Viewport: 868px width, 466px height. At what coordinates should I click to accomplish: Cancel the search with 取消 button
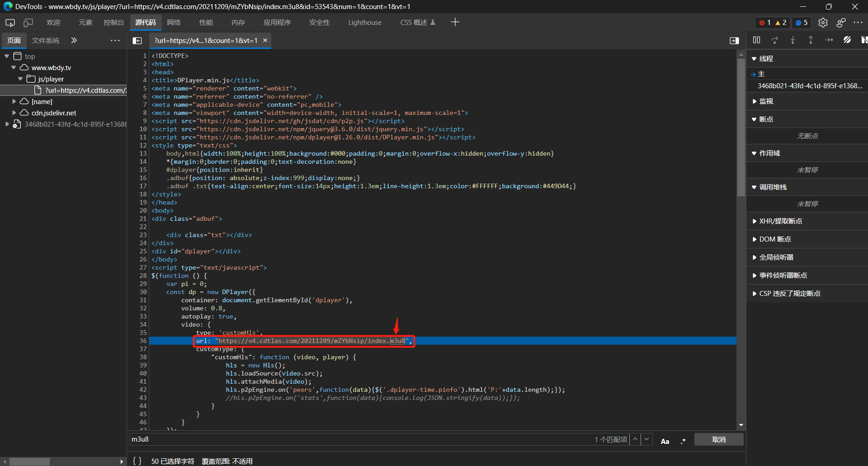tap(719, 439)
